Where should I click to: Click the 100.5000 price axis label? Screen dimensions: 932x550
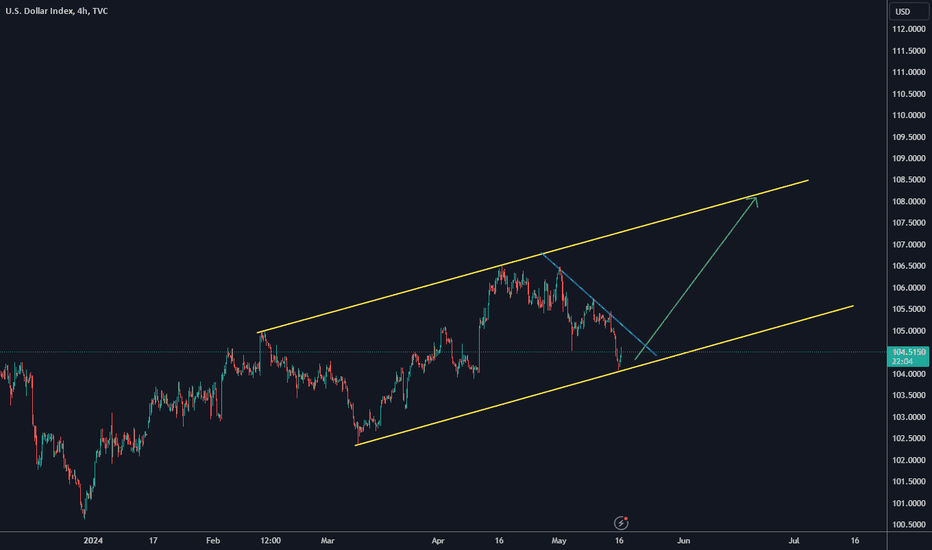[x=909, y=524]
